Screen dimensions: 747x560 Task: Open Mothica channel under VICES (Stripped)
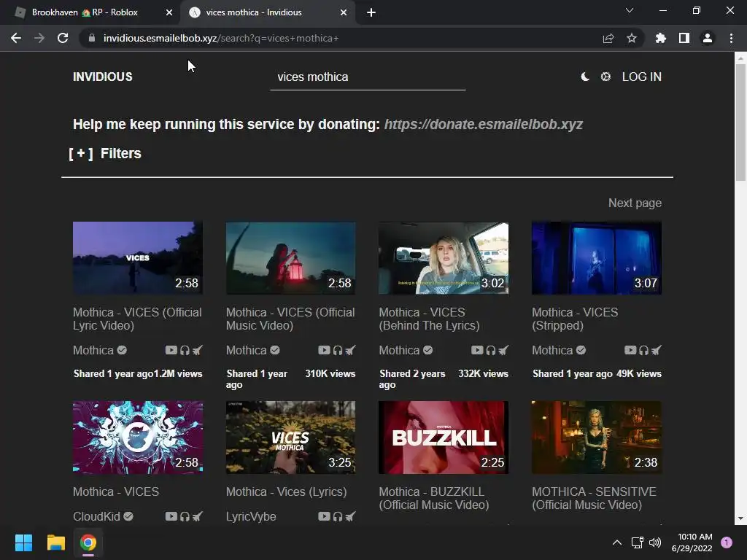(x=558, y=351)
